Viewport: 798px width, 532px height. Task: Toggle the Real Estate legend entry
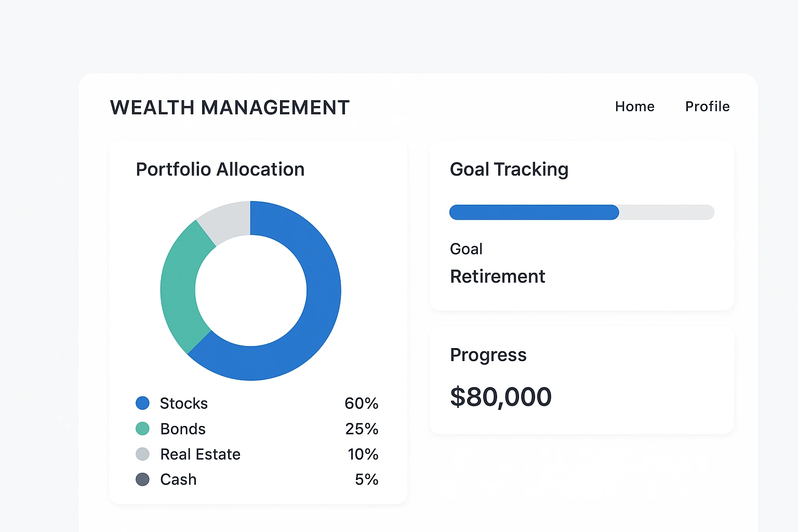pyautogui.click(x=200, y=454)
